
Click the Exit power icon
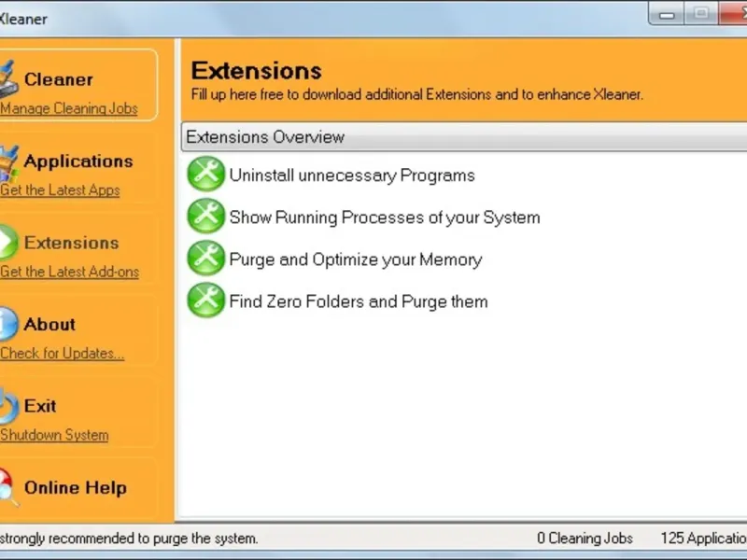tap(8, 406)
